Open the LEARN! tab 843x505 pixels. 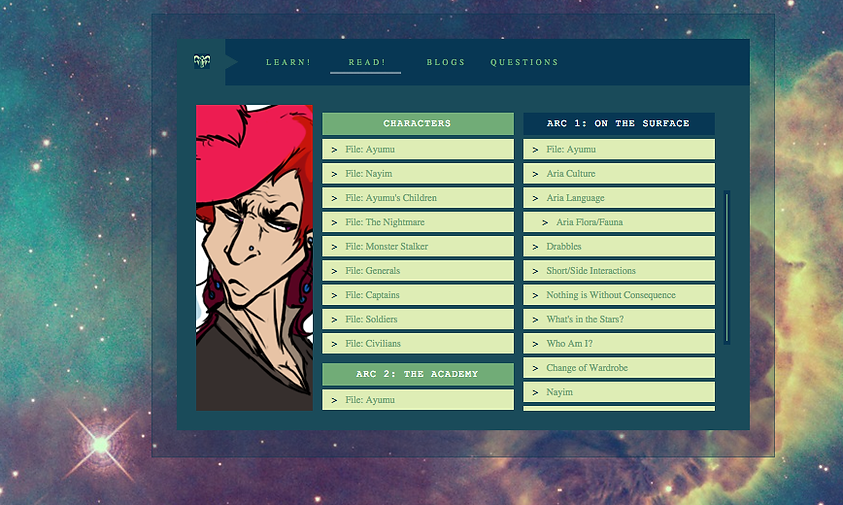pyautogui.click(x=288, y=62)
